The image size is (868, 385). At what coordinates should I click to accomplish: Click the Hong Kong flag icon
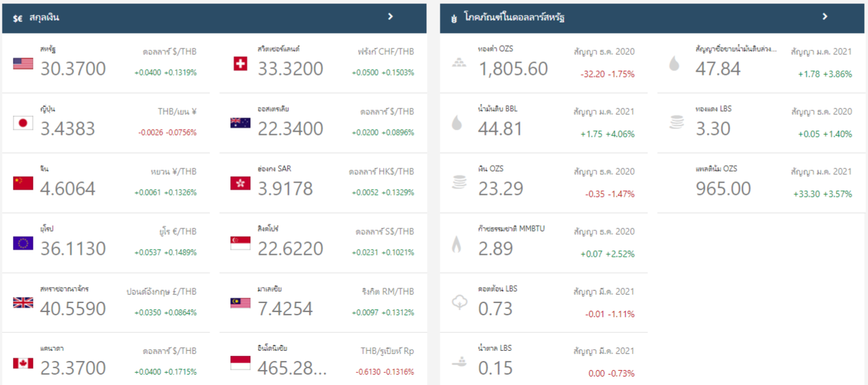[240, 183]
